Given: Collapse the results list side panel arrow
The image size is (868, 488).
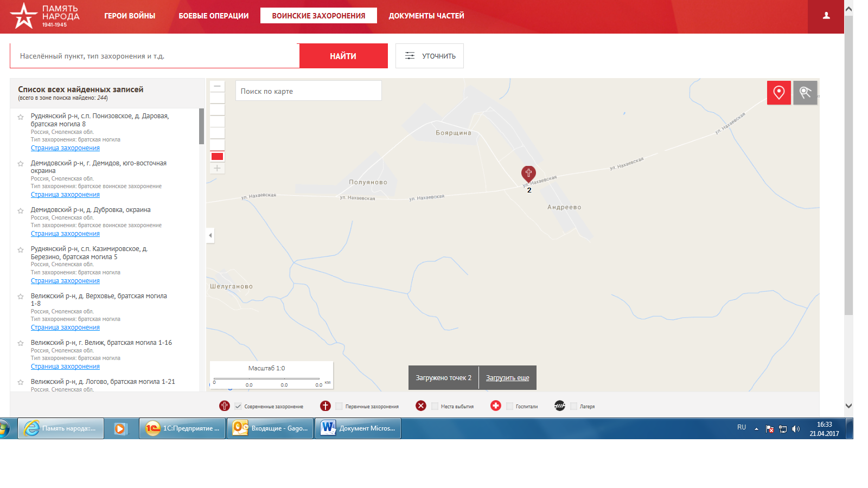Looking at the screenshot, I should point(210,235).
